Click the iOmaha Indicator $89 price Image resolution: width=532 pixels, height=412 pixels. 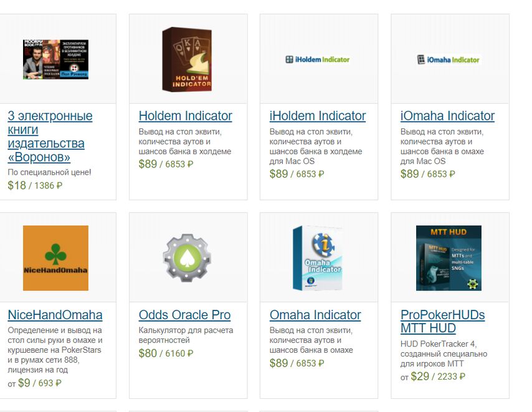click(x=428, y=174)
